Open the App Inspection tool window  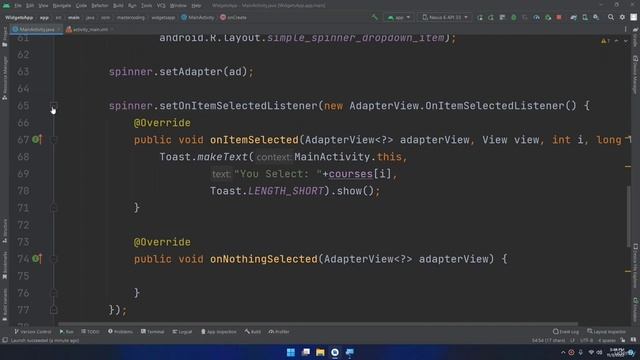click(219, 332)
